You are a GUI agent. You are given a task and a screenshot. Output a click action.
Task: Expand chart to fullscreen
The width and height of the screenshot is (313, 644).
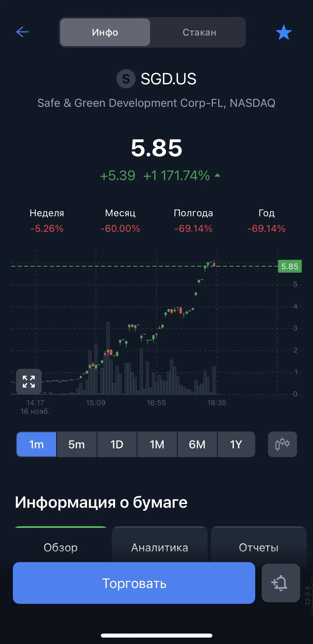coord(29,381)
